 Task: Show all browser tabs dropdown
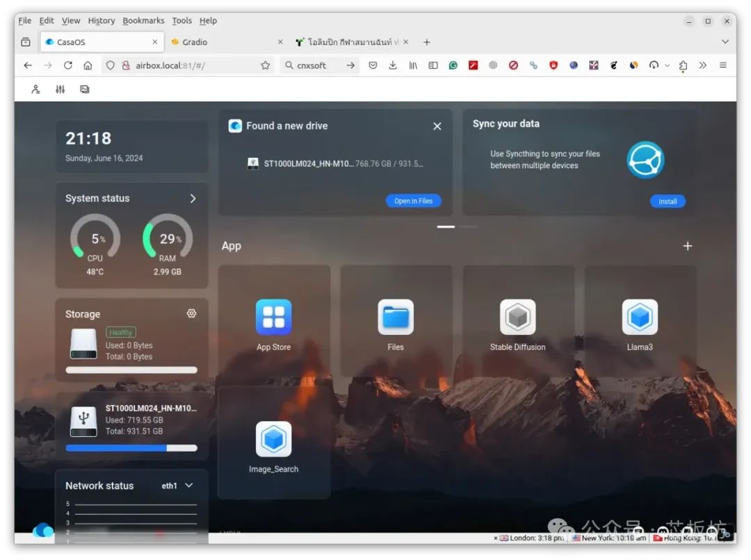tap(725, 42)
